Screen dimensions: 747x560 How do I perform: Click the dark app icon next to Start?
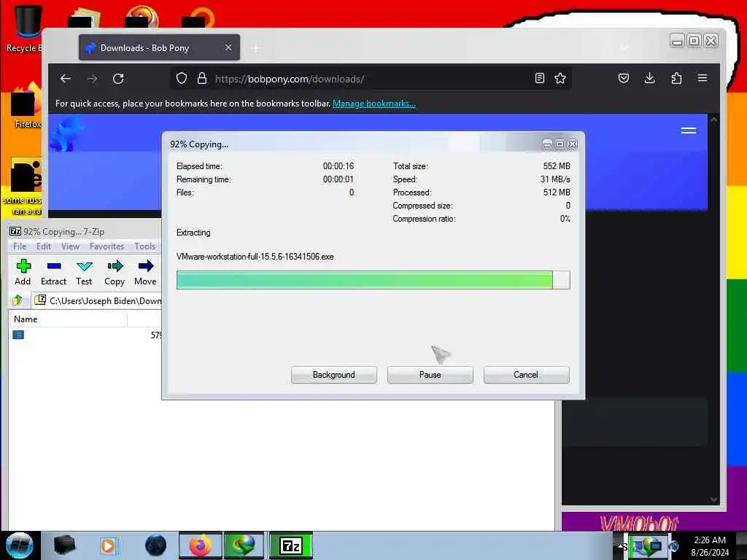coord(65,545)
